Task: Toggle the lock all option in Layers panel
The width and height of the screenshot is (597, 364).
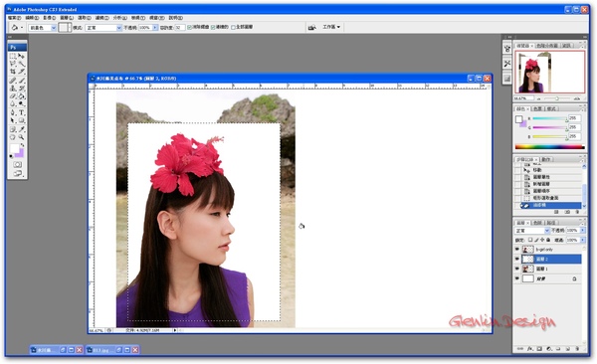Action: coord(548,240)
